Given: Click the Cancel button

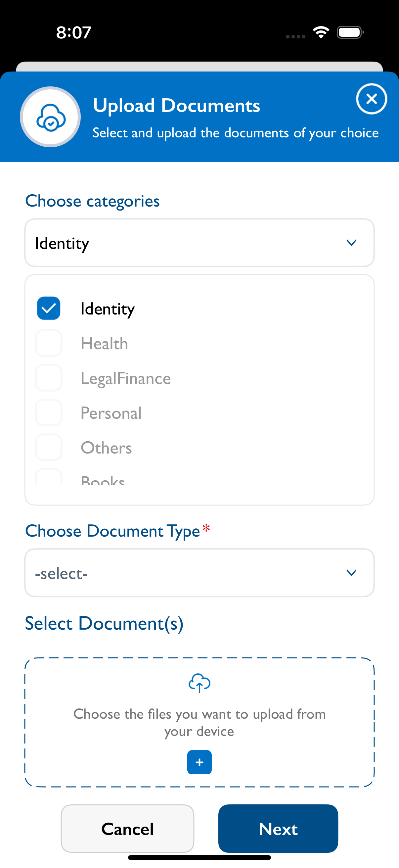Looking at the screenshot, I should (x=127, y=829).
